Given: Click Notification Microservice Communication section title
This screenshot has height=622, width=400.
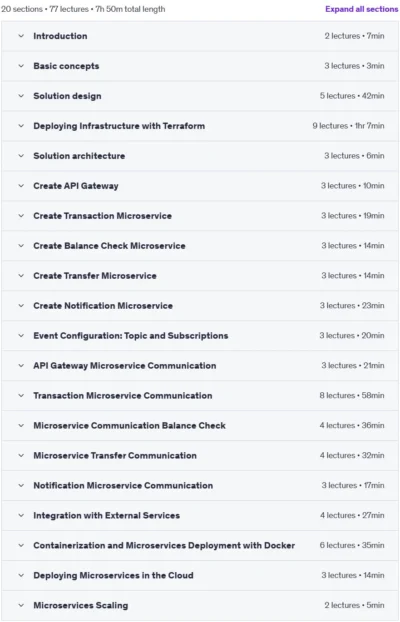Looking at the screenshot, I should 123,486.
